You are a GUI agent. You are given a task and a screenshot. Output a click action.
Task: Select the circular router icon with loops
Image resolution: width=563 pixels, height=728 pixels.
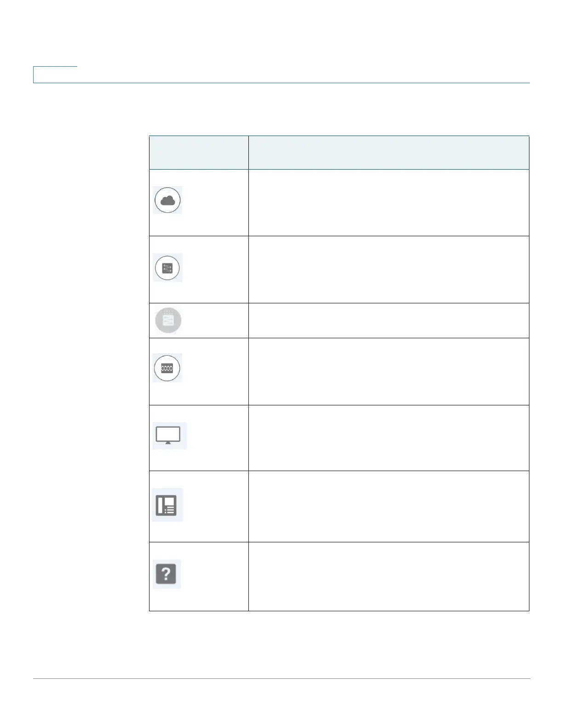tap(167, 368)
